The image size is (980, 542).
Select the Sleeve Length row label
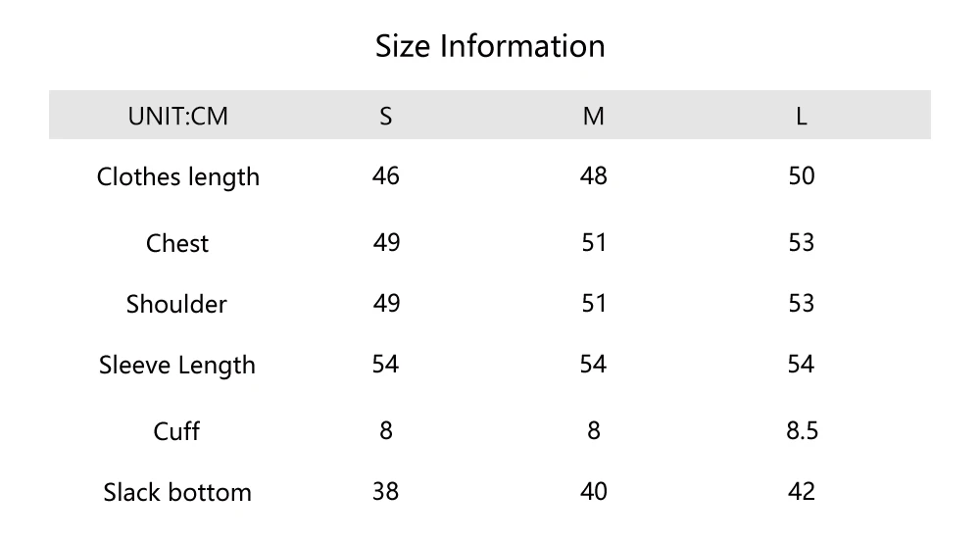177,365
